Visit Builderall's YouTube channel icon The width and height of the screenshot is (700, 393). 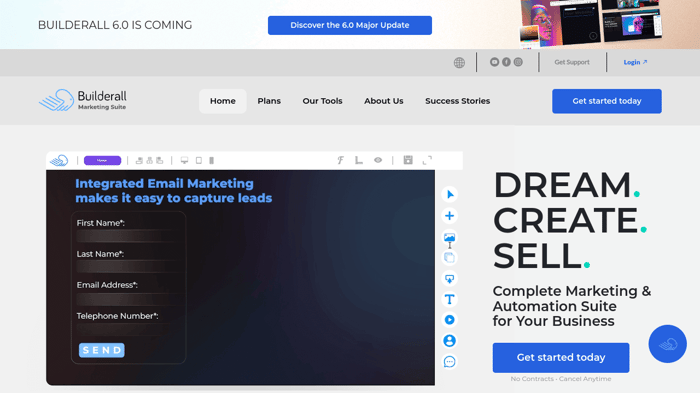click(494, 62)
